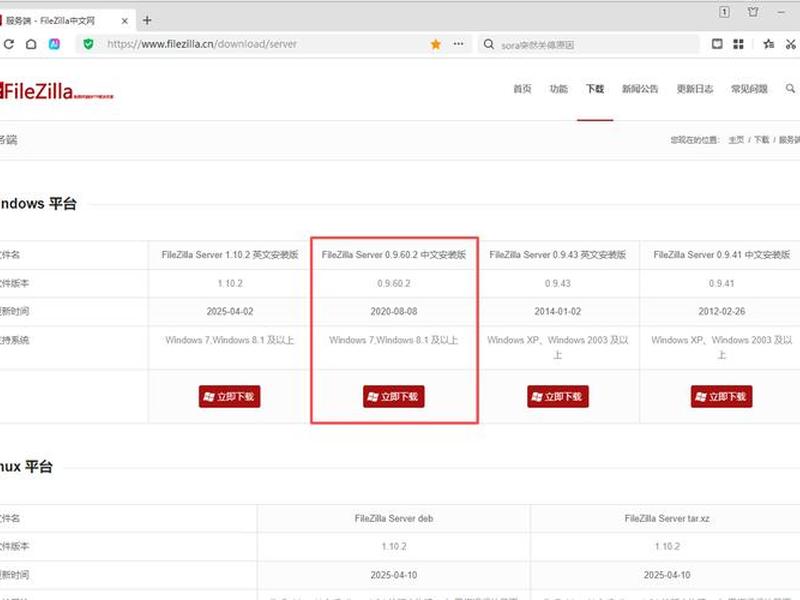Screen dimensions: 800x600
Task: Open the 常见问题 navigation item
Action: coord(749,89)
